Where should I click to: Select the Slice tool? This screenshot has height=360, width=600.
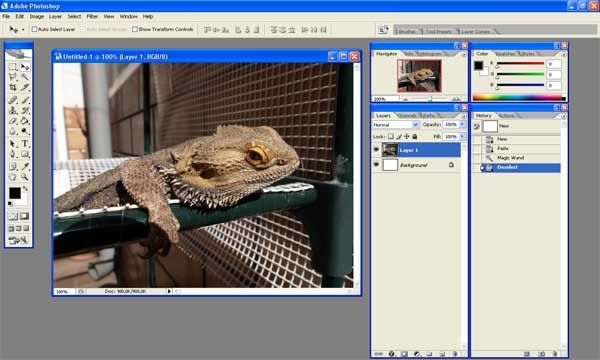click(x=25, y=88)
